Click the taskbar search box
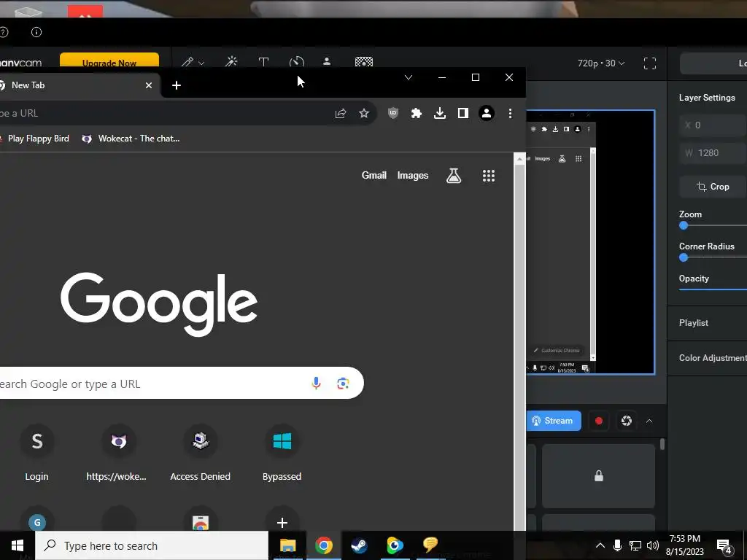Screen dimensions: 747x560 point(152,545)
